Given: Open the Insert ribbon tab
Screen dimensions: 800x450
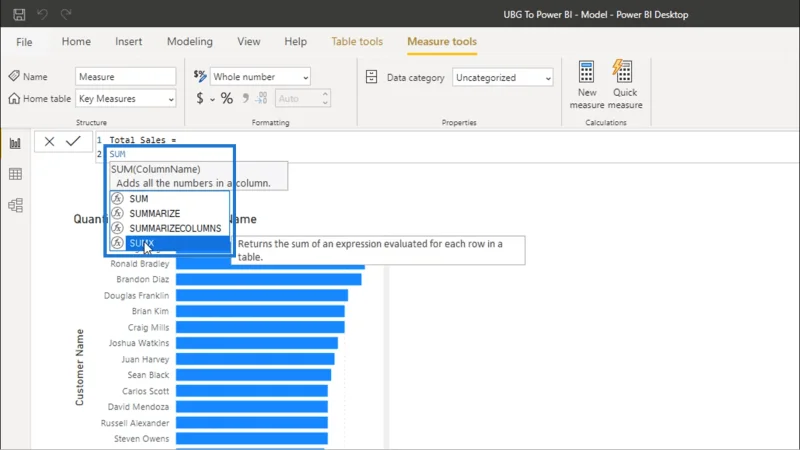Looking at the screenshot, I should (x=129, y=41).
